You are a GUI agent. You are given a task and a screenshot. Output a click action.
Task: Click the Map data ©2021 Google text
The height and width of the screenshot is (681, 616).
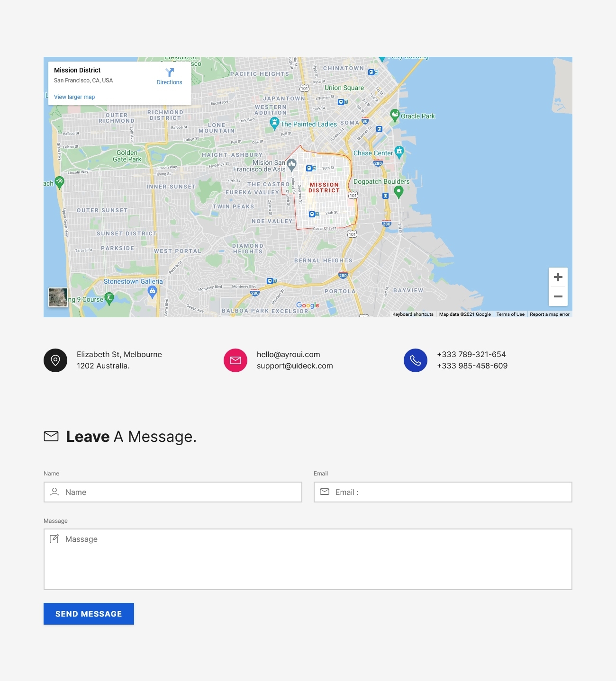[465, 314]
